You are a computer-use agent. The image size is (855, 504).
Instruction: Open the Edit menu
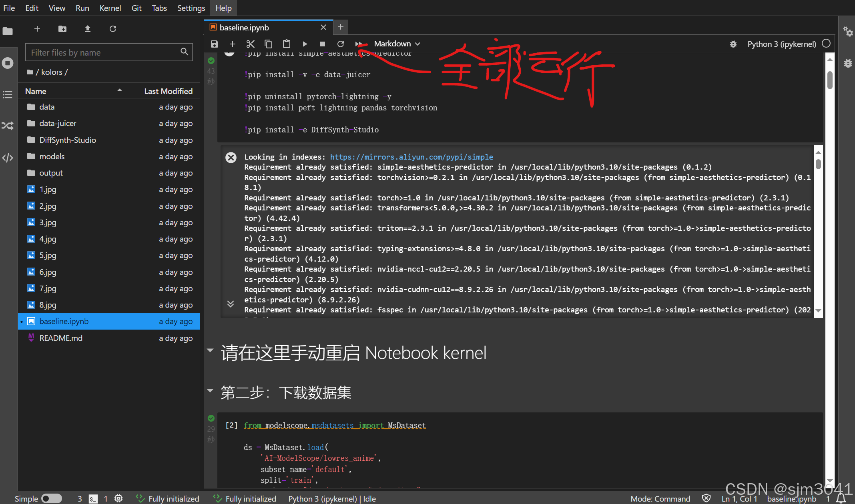tap(32, 8)
